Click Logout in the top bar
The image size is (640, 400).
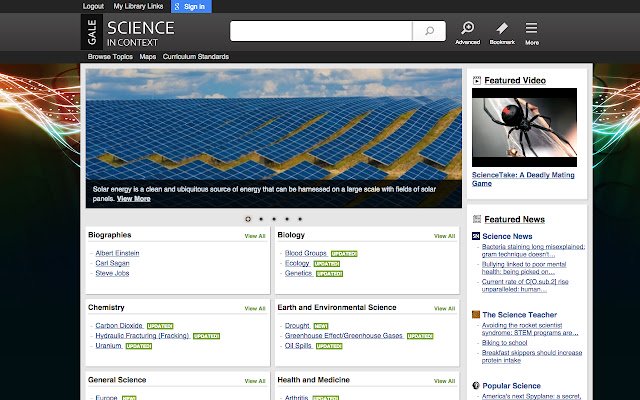pos(93,7)
